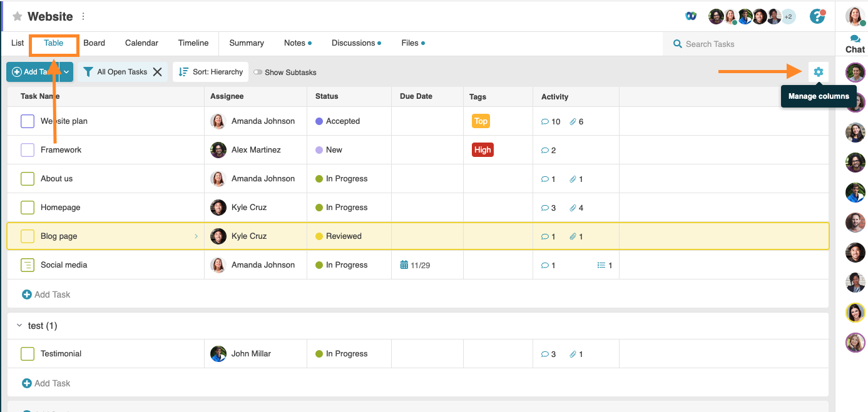Open the Manage columns gear icon
This screenshot has width=868, height=412.
point(819,71)
